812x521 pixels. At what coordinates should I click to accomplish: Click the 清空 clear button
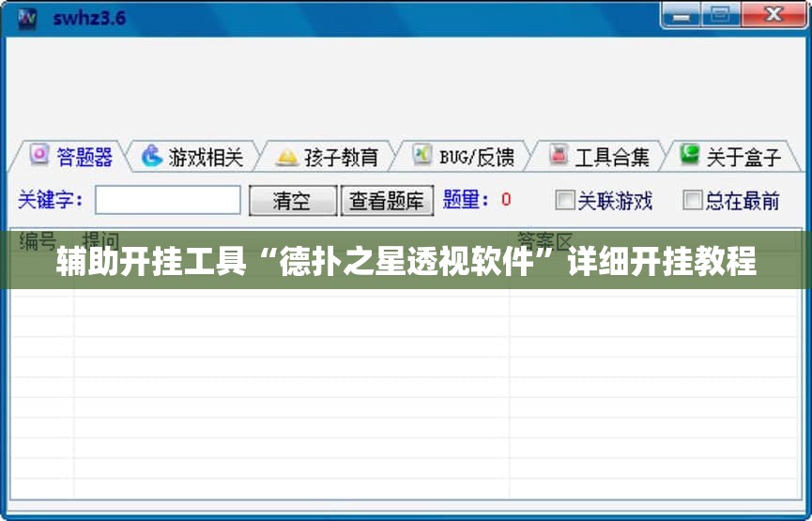click(293, 201)
